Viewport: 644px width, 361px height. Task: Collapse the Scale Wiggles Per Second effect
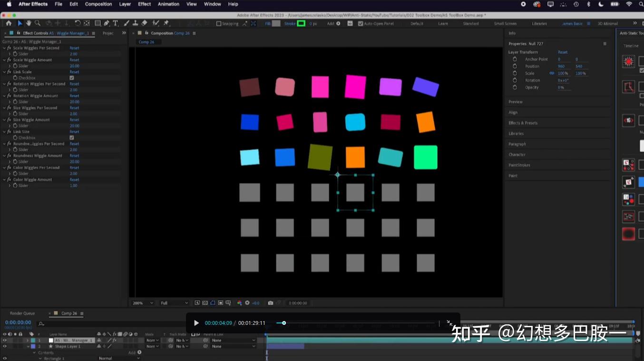pyautogui.click(x=4, y=48)
